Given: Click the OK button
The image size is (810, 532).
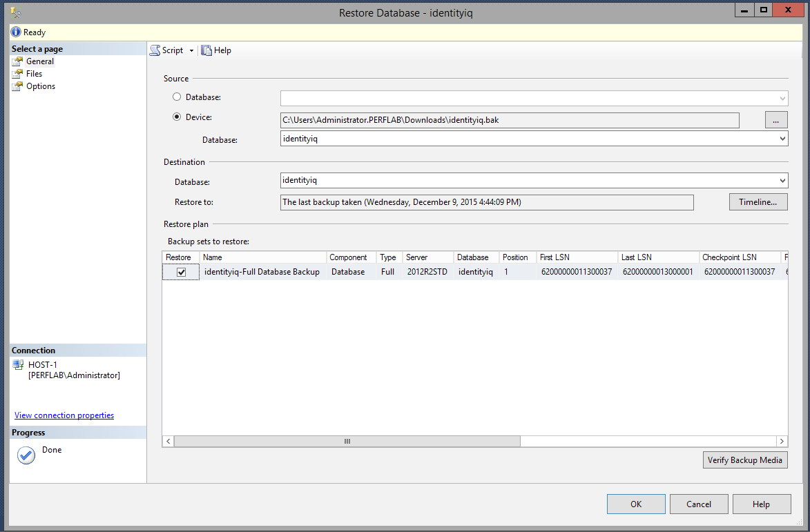Looking at the screenshot, I should pos(636,504).
